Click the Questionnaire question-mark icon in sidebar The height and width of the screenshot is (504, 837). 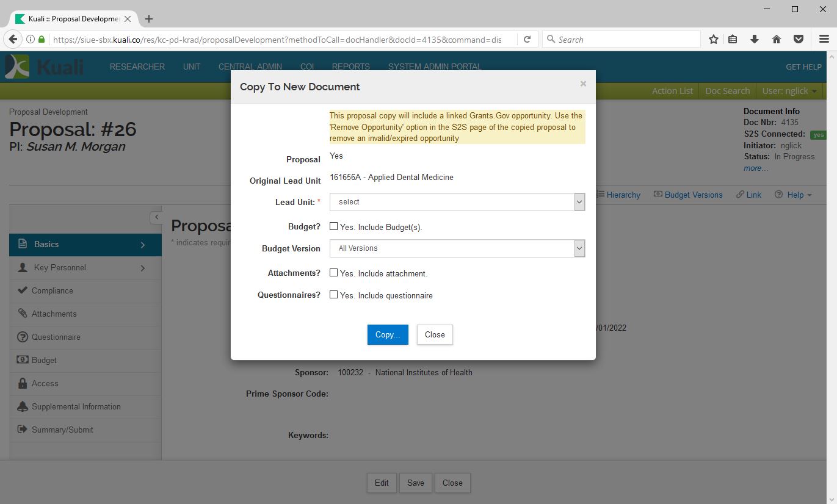tap(23, 337)
